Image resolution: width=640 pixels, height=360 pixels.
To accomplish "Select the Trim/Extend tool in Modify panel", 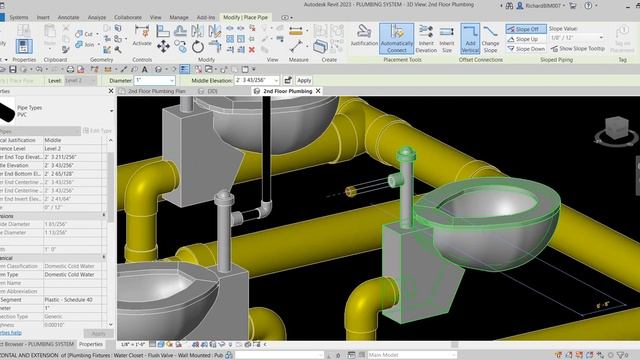I will point(215,47).
